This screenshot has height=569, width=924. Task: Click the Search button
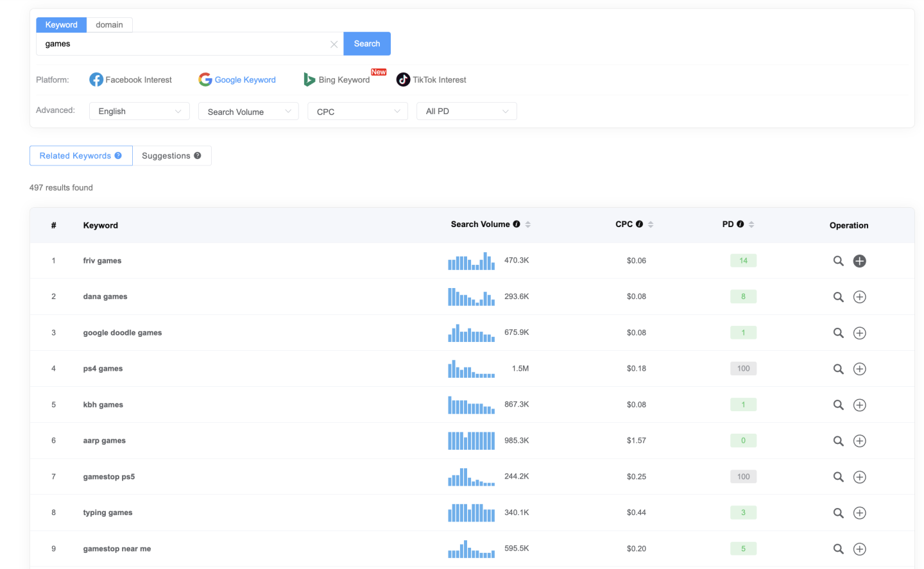point(366,44)
